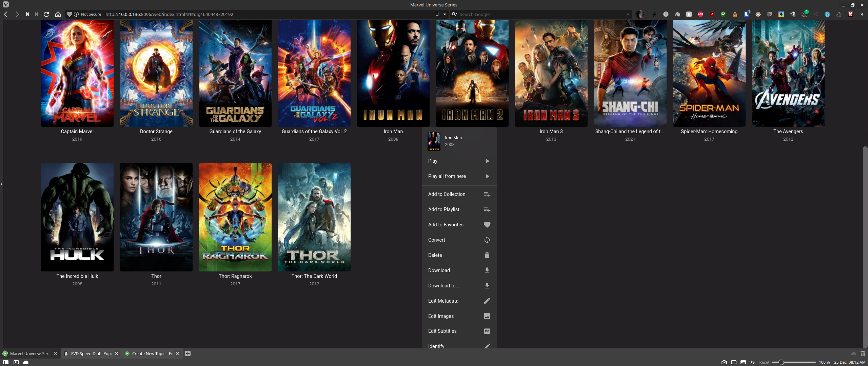Click the Convert sync icon

click(487, 240)
